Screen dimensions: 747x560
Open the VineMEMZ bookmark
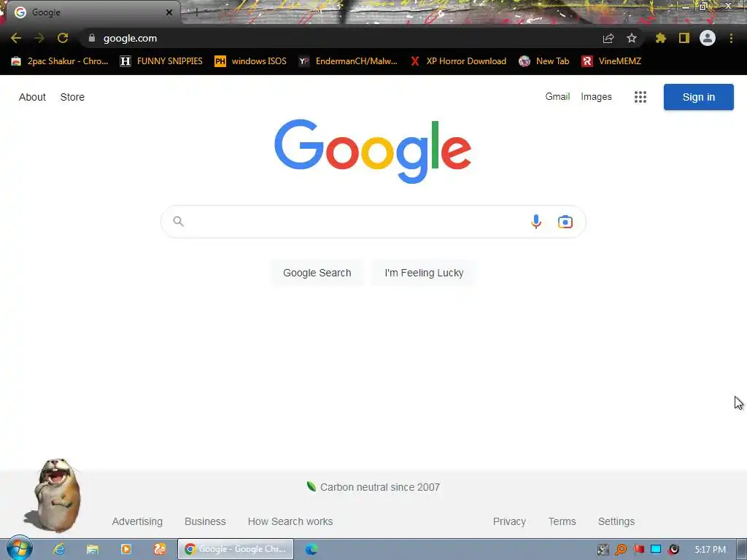tap(611, 61)
